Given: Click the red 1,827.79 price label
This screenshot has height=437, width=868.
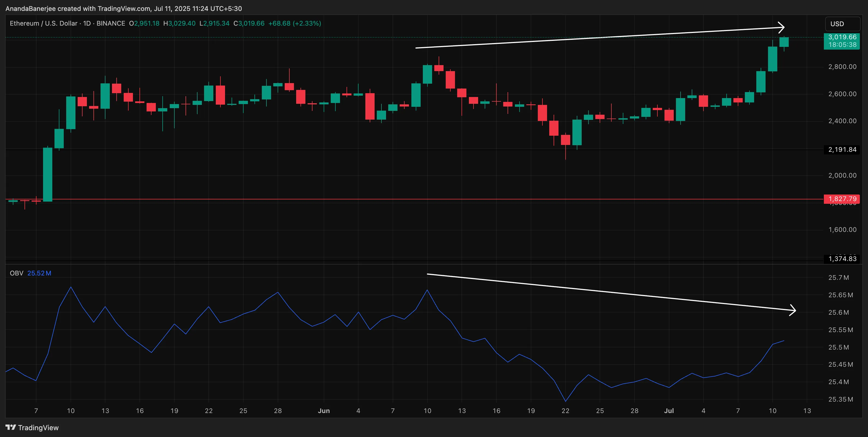Looking at the screenshot, I should tap(842, 199).
